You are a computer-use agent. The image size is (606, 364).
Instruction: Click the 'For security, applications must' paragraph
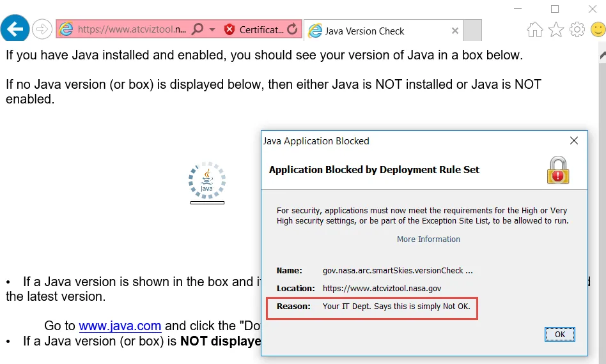coord(423,215)
